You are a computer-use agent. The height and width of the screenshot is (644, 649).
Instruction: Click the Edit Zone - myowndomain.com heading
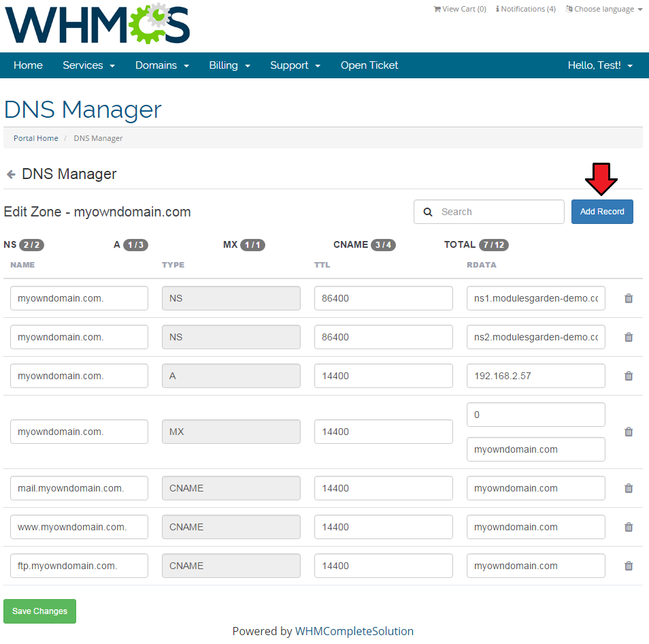tap(97, 212)
